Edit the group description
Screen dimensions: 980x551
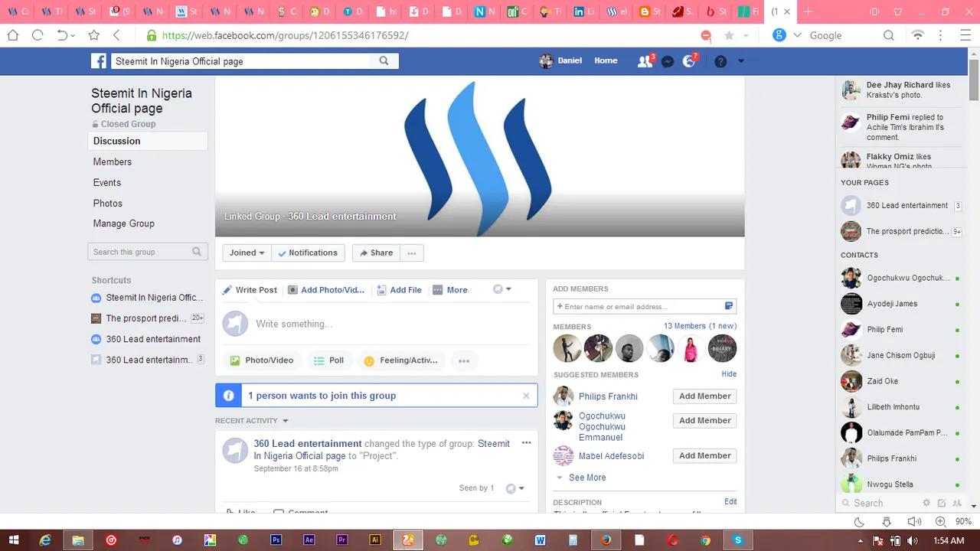coord(730,502)
